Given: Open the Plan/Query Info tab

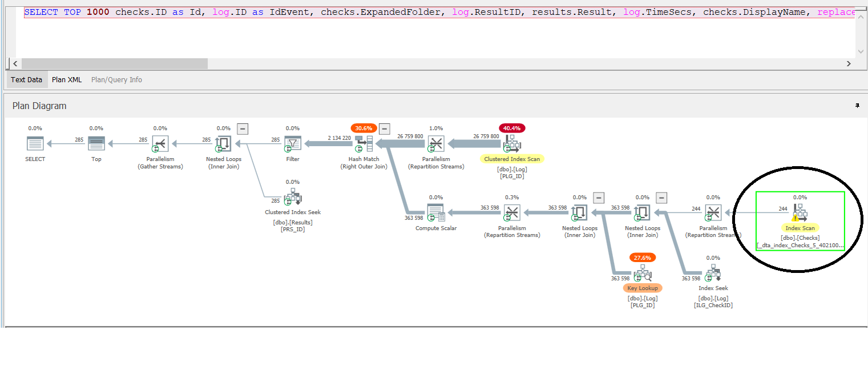Looking at the screenshot, I should 116,80.
